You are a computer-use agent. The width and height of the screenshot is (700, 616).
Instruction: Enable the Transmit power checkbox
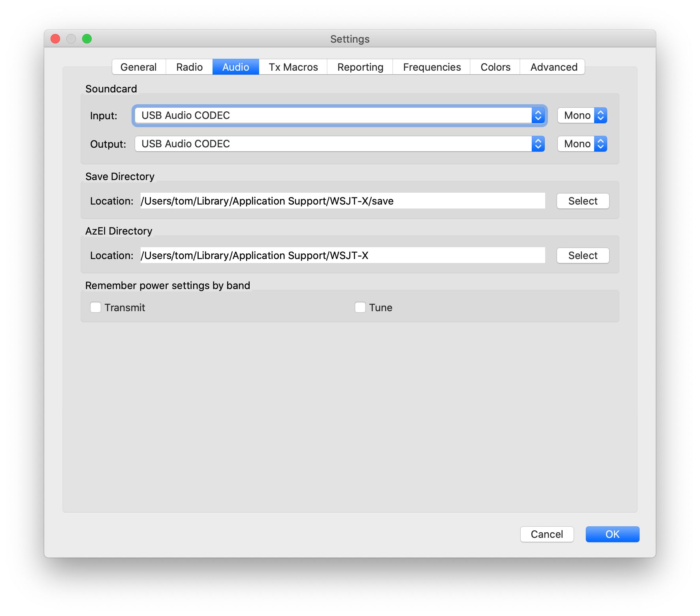(x=96, y=307)
